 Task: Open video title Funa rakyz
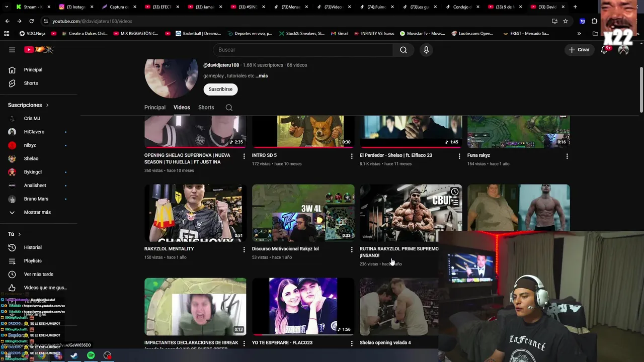pyautogui.click(x=478, y=155)
